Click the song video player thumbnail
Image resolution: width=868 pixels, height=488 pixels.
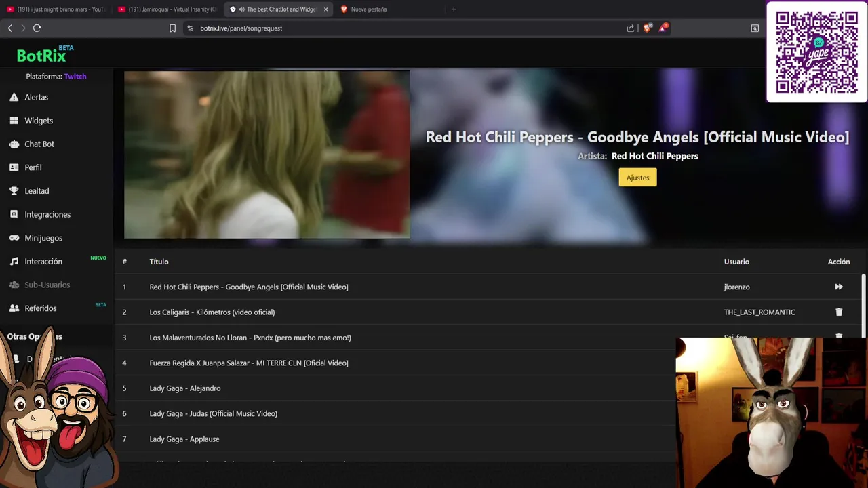tap(267, 155)
